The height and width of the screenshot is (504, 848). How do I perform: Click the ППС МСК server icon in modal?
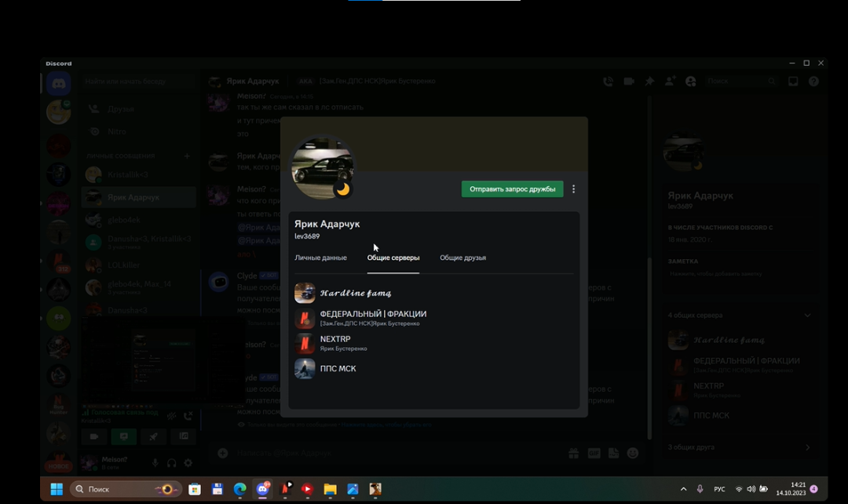click(305, 369)
